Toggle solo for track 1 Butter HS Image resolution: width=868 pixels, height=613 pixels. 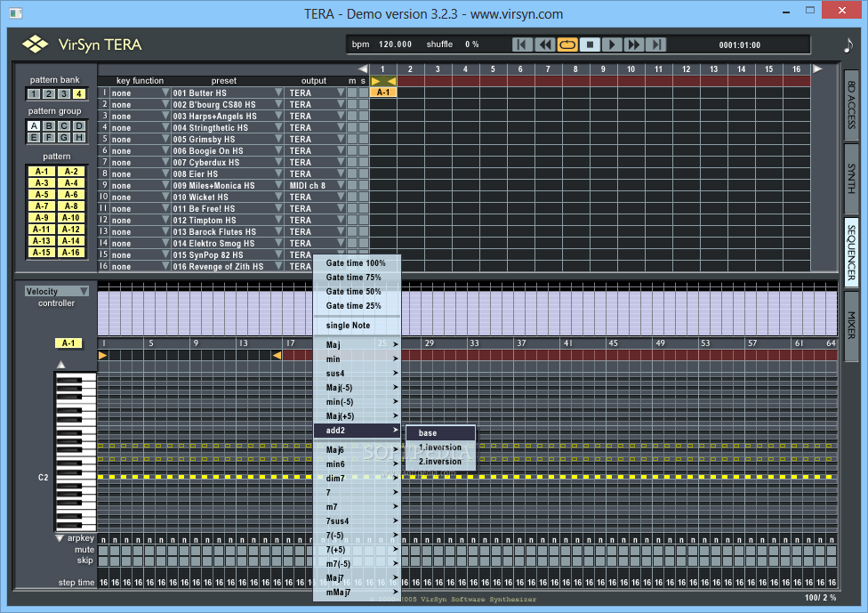pyautogui.click(x=363, y=93)
